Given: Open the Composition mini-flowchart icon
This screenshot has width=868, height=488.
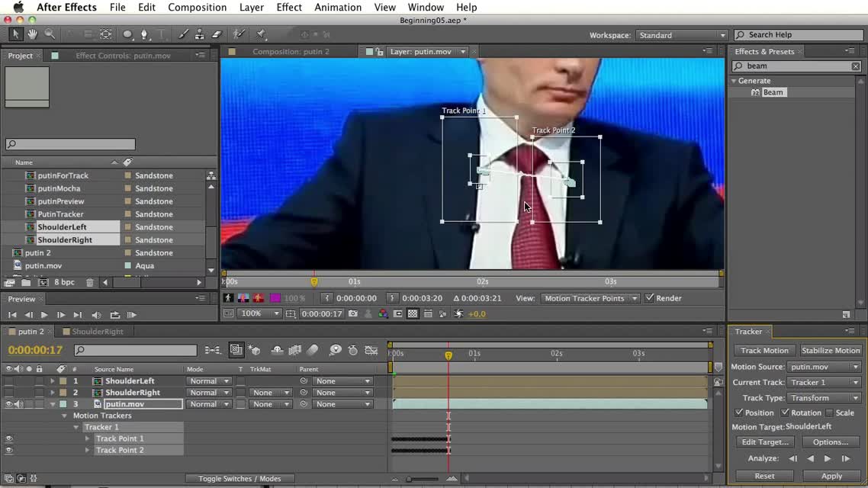Looking at the screenshot, I should [213, 350].
